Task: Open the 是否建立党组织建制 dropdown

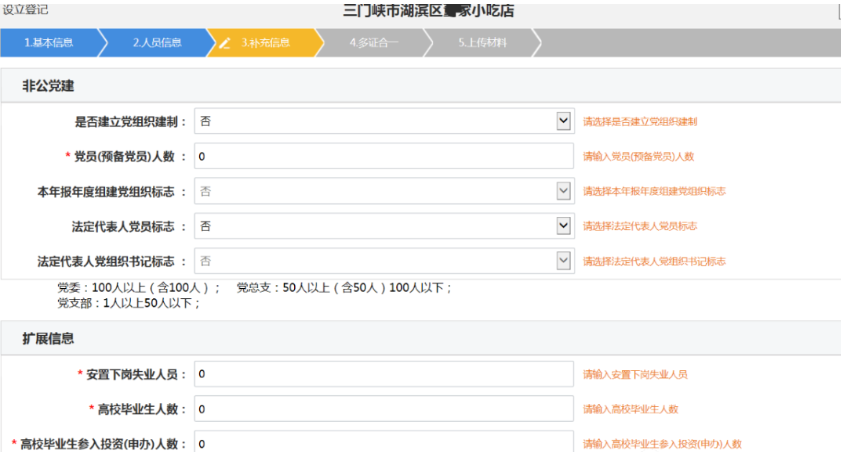Action: [x=384, y=121]
